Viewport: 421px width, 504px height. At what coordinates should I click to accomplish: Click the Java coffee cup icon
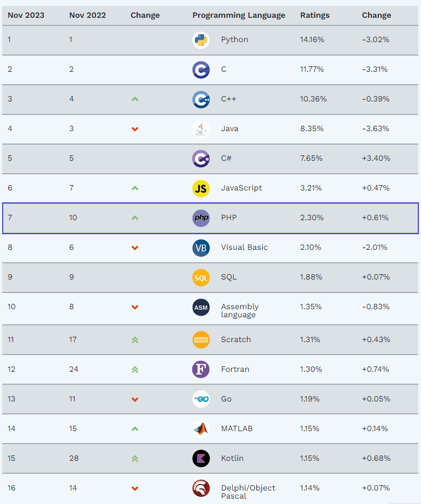[x=201, y=129]
